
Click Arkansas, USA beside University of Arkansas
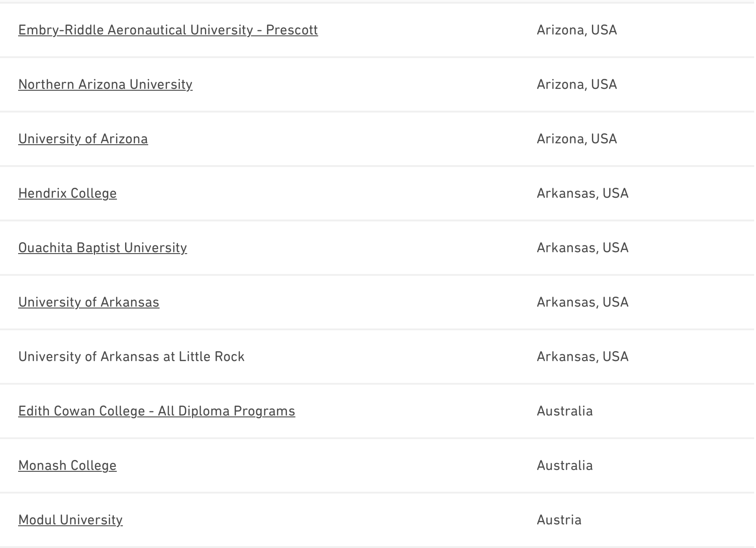pos(582,302)
